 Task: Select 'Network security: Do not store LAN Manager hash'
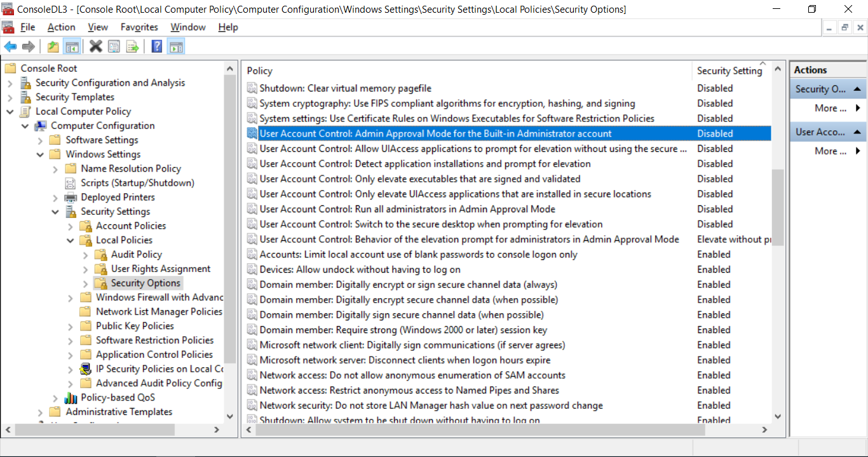click(x=431, y=406)
